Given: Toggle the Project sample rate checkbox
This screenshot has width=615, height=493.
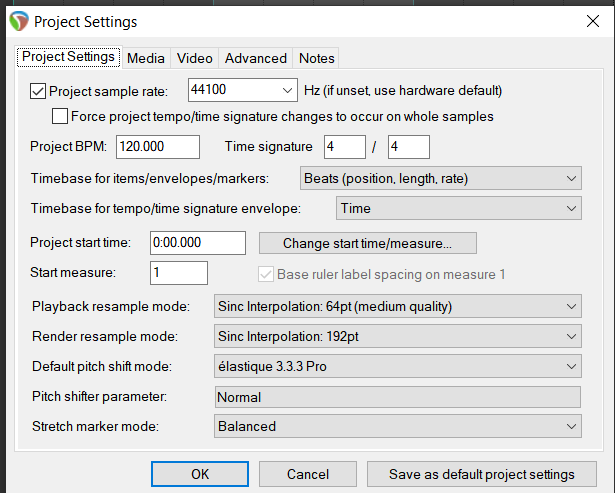Looking at the screenshot, I should [x=39, y=91].
